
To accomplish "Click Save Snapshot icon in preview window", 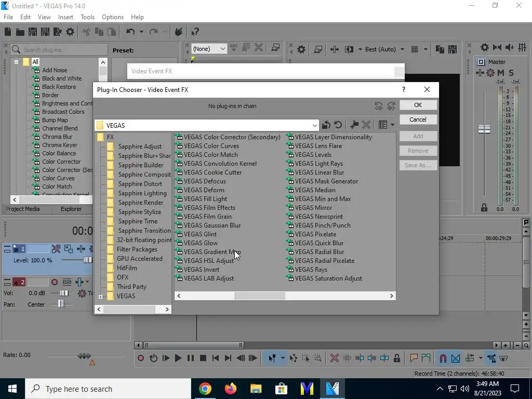I will (453, 49).
